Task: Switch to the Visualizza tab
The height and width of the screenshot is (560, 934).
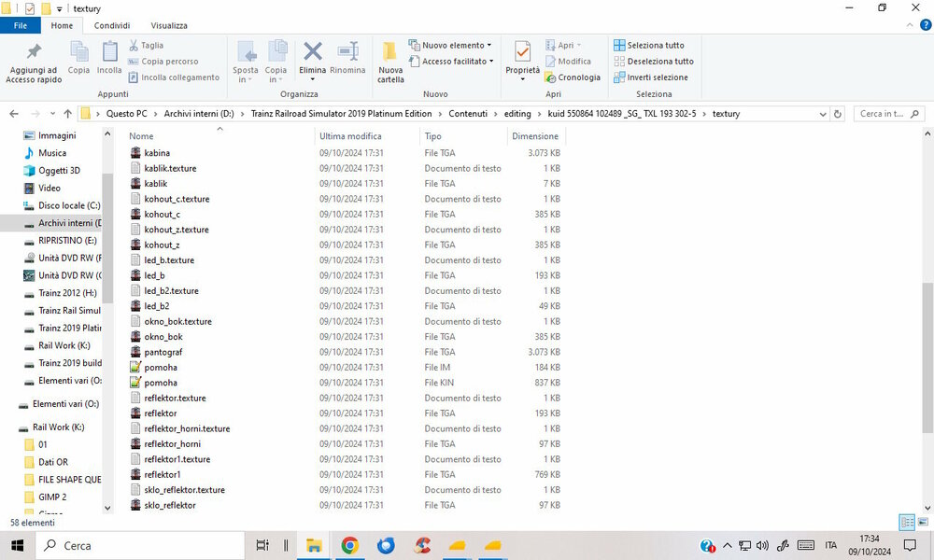Action: (169, 25)
